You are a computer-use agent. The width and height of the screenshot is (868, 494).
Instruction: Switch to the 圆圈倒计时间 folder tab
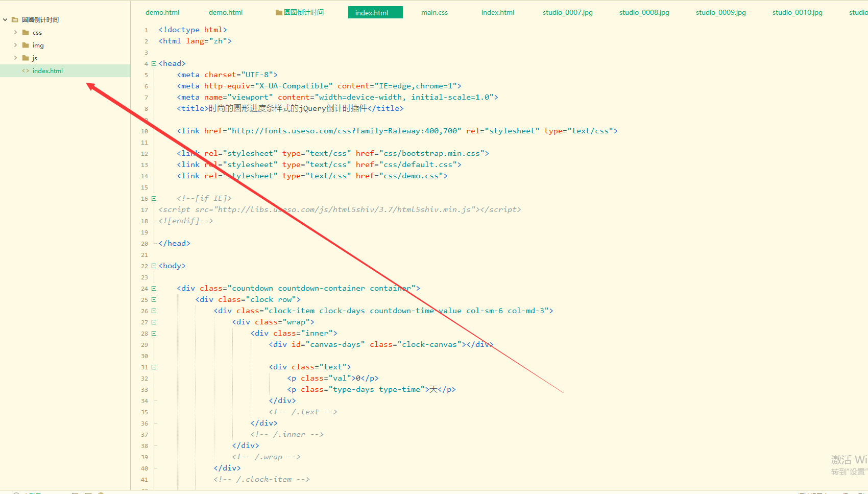[300, 12]
